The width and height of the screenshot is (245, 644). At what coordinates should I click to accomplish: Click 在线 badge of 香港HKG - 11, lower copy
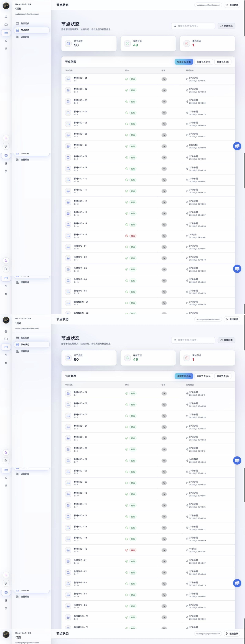[x=133, y=505]
